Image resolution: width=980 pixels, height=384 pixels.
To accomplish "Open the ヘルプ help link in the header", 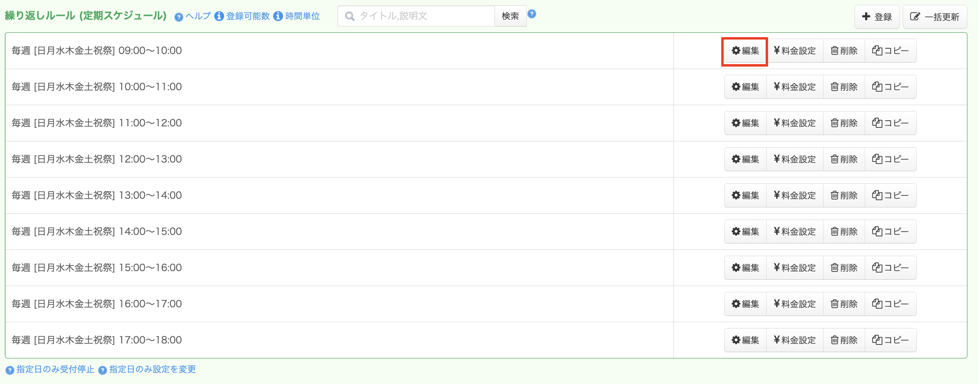I will (197, 16).
